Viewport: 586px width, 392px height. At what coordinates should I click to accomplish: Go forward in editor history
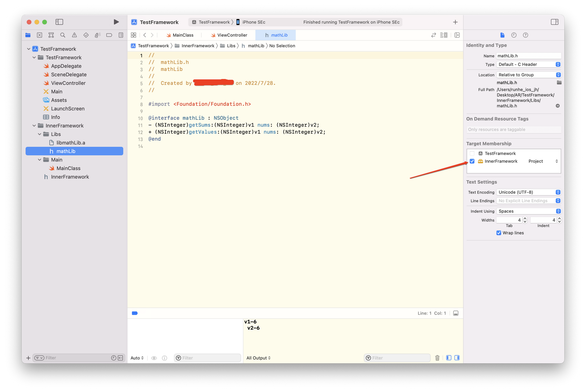152,35
